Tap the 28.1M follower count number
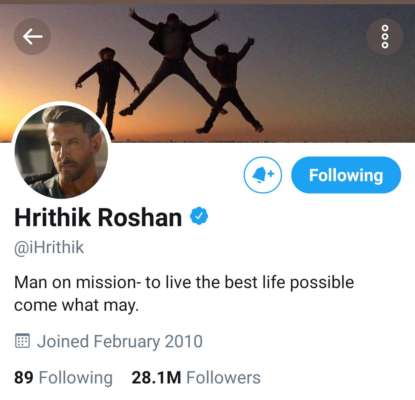Image resolution: width=415 pixels, height=400 pixels. pyautogui.click(x=156, y=378)
